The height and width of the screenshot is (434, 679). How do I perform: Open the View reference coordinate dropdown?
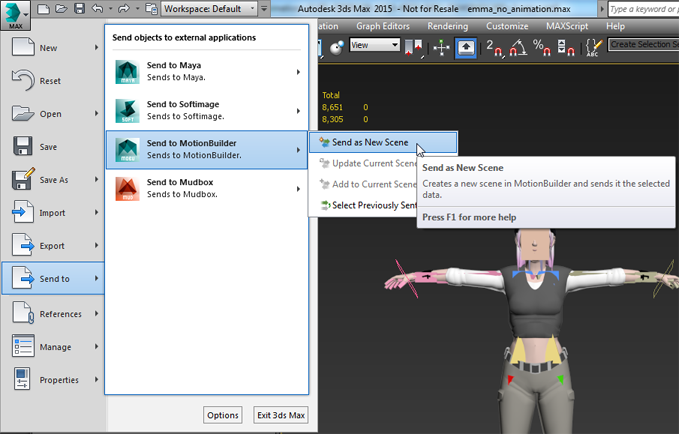(x=375, y=45)
